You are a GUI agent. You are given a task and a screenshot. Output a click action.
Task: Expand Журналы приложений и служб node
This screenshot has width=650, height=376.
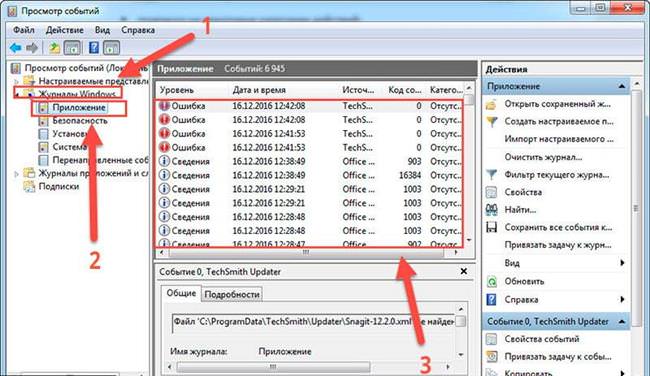17,174
